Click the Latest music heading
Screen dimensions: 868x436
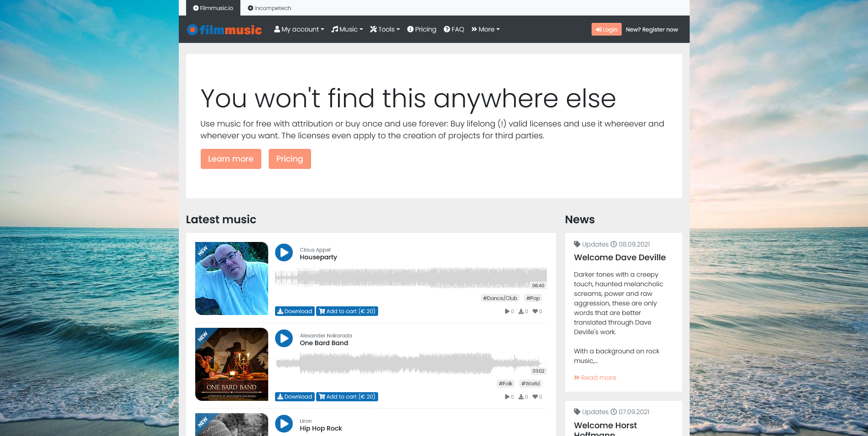pyautogui.click(x=221, y=220)
